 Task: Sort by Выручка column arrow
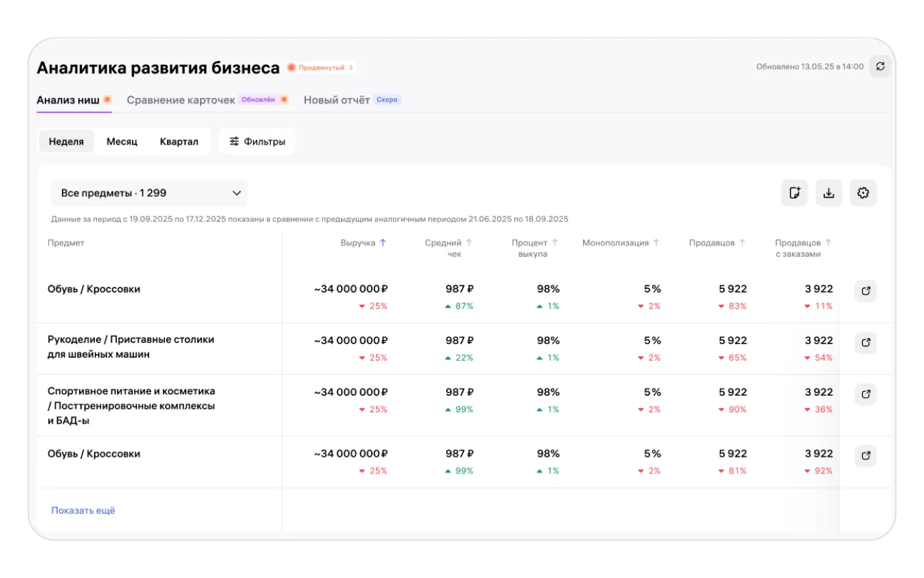click(383, 243)
